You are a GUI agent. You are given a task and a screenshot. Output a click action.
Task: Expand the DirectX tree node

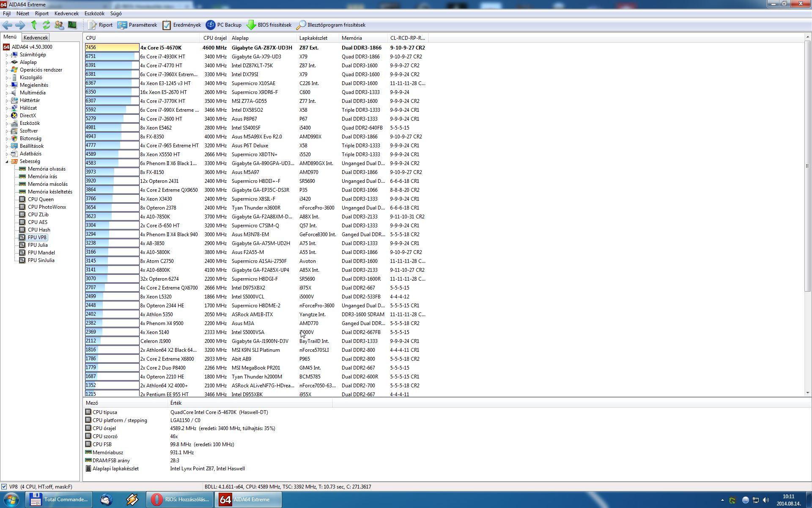7,116
